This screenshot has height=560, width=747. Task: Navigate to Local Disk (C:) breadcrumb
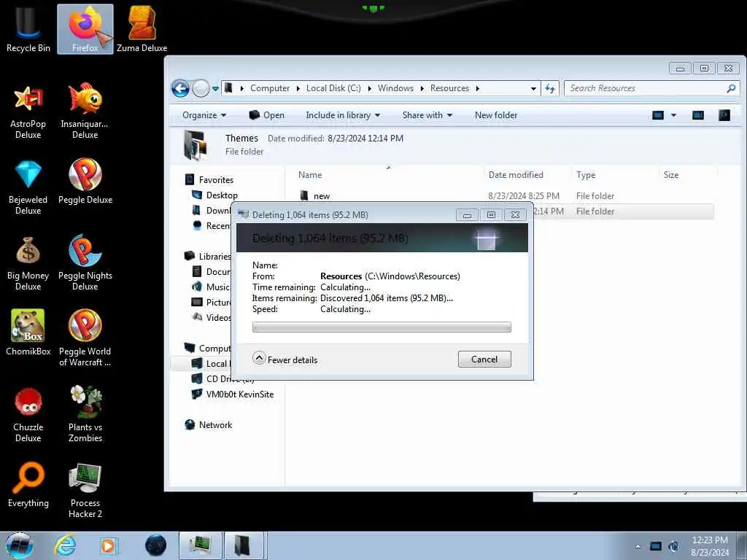click(x=333, y=88)
